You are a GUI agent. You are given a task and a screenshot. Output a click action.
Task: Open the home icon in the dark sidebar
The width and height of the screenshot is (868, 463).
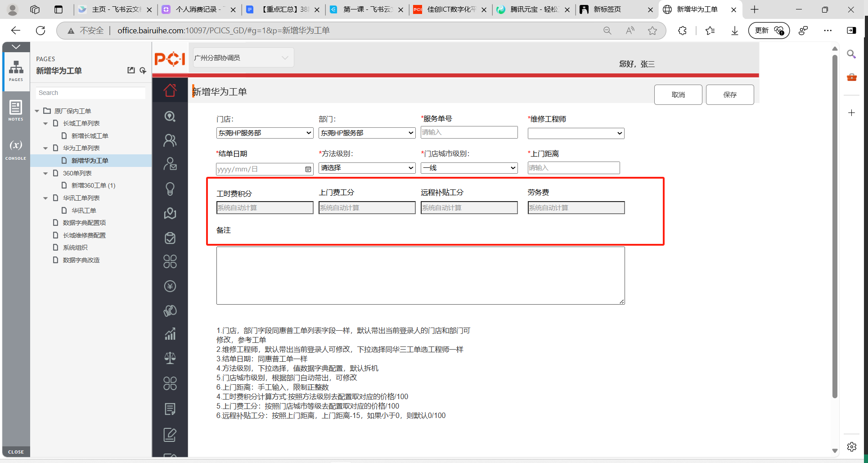pyautogui.click(x=170, y=90)
